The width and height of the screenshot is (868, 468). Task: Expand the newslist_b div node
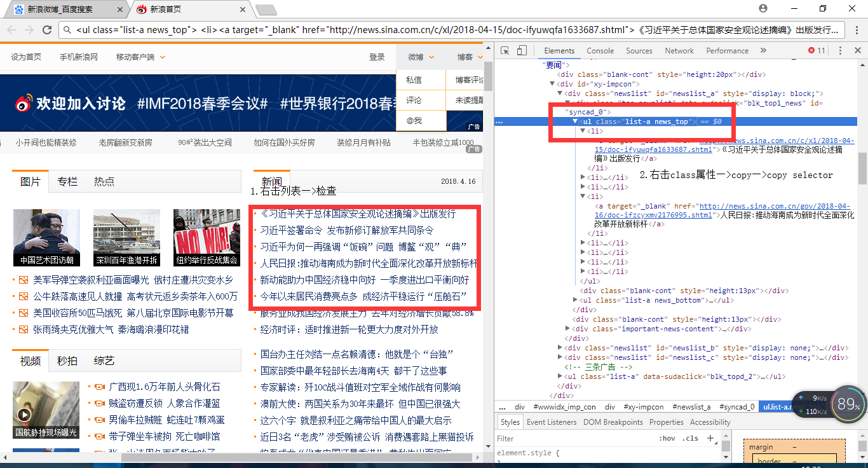click(560, 348)
